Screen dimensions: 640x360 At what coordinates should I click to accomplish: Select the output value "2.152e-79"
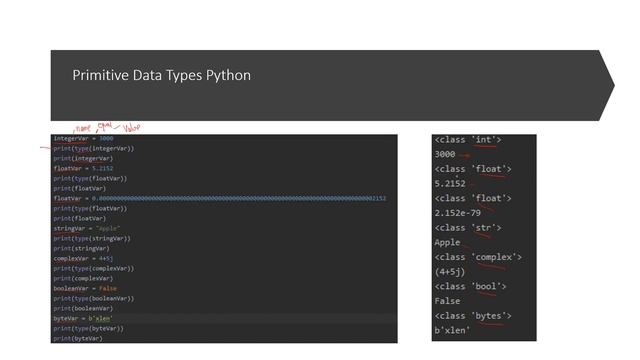tap(458, 213)
